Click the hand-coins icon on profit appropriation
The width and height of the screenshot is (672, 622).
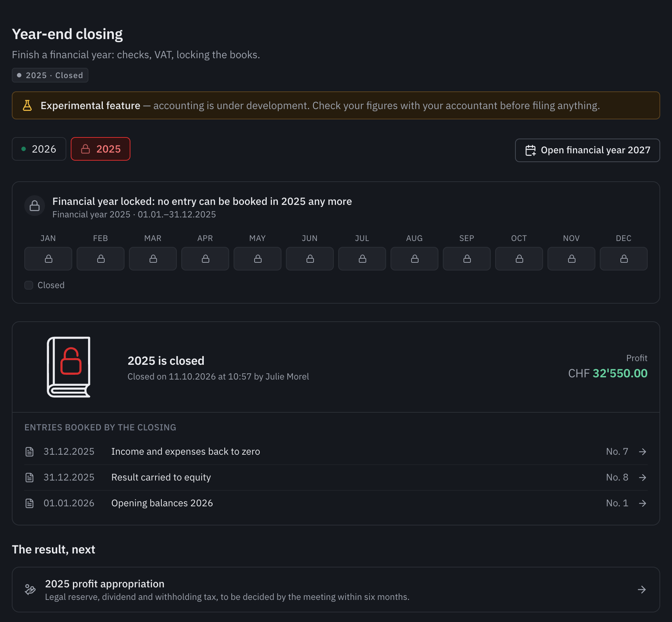[30, 590]
